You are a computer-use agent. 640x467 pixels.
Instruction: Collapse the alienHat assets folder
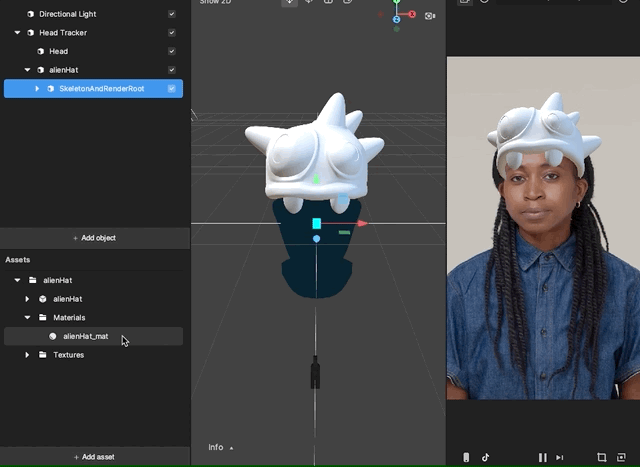point(17,280)
